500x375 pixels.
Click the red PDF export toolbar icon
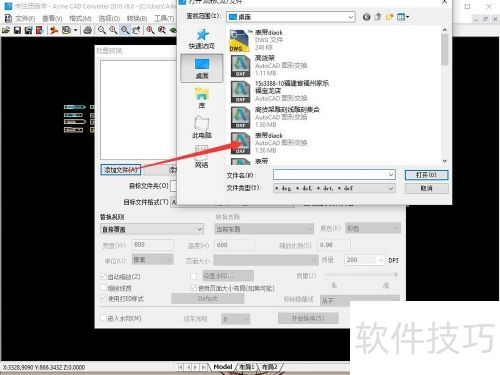[40, 30]
